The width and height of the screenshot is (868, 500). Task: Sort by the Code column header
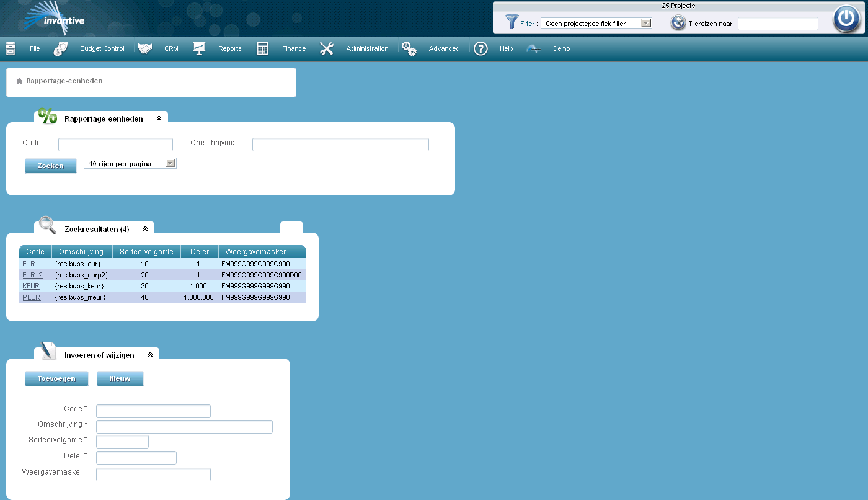[35, 251]
